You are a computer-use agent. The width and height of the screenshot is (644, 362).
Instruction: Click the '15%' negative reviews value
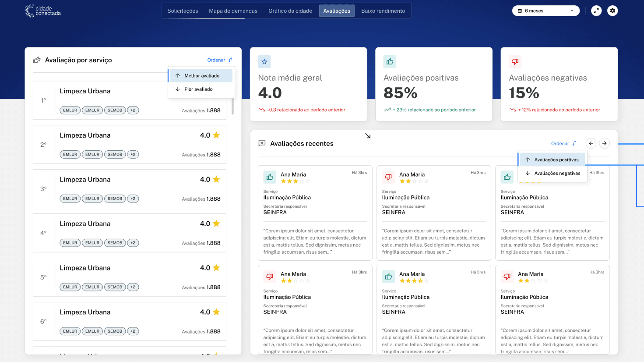[x=524, y=93]
